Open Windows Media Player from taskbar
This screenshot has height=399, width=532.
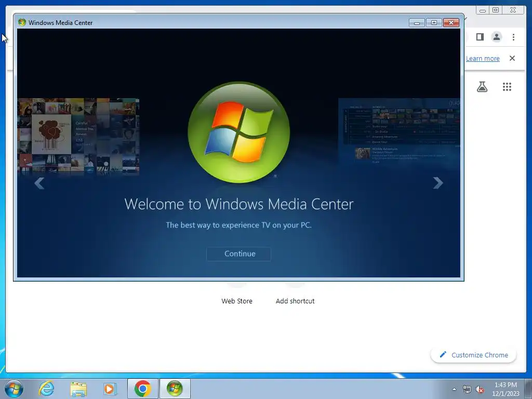click(x=110, y=389)
